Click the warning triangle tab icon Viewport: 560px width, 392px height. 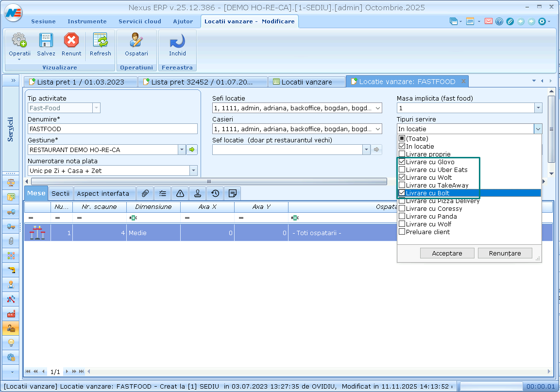click(x=180, y=193)
